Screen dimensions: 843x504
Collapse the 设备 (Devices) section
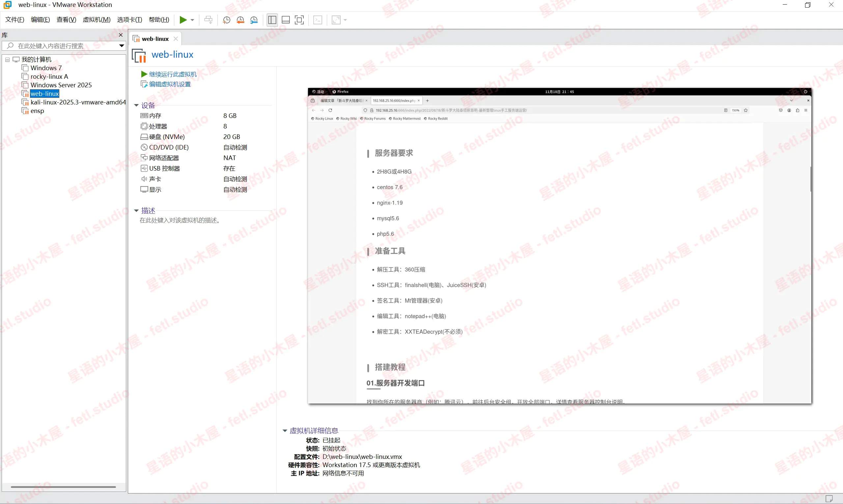(136, 105)
